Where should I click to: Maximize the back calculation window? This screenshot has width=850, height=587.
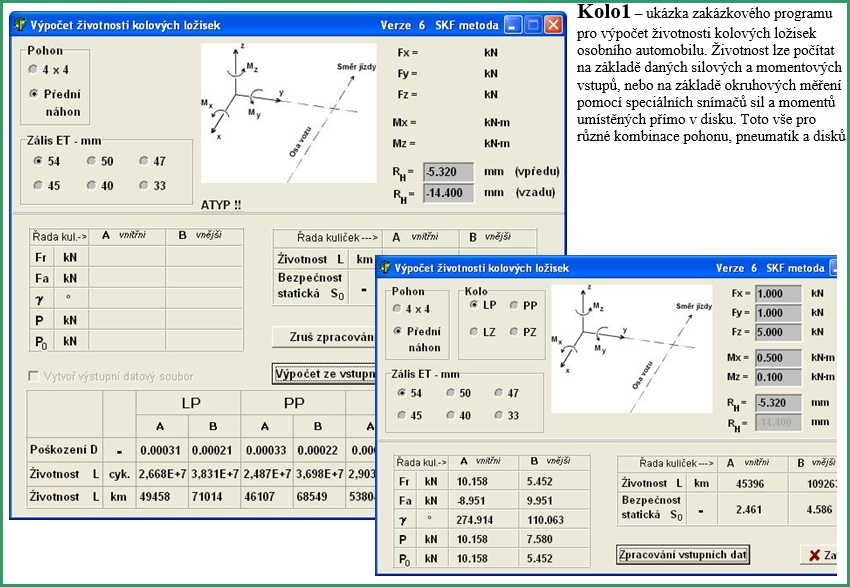tap(533, 25)
